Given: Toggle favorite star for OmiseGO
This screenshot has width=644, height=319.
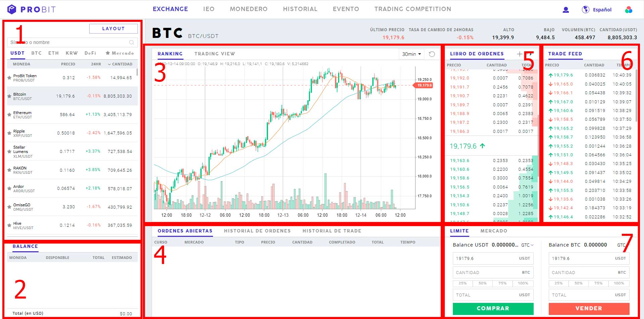Looking at the screenshot, I should click(9, 207).
